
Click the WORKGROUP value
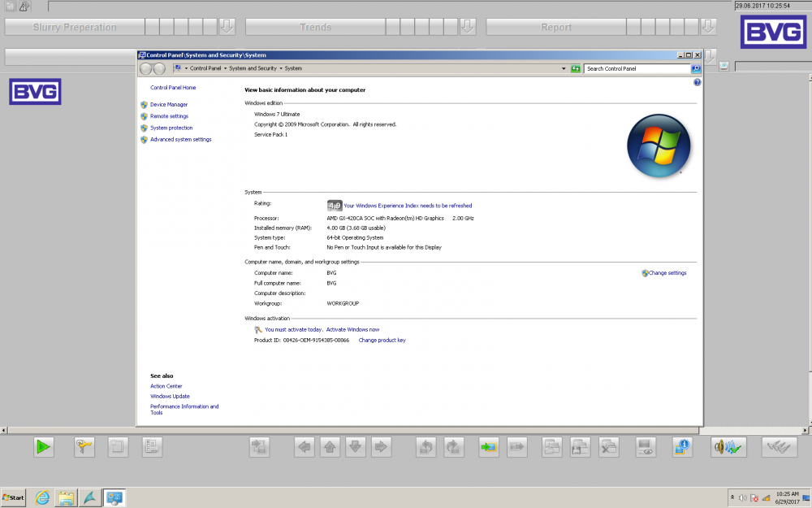click(343, 303)
